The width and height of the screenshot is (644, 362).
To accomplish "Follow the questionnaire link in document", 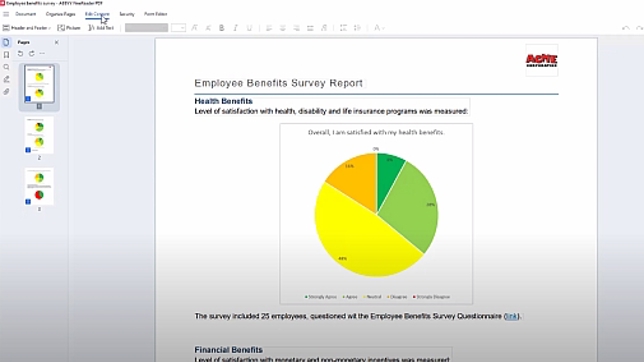I will pyautogui.click(x=511, y=316).
